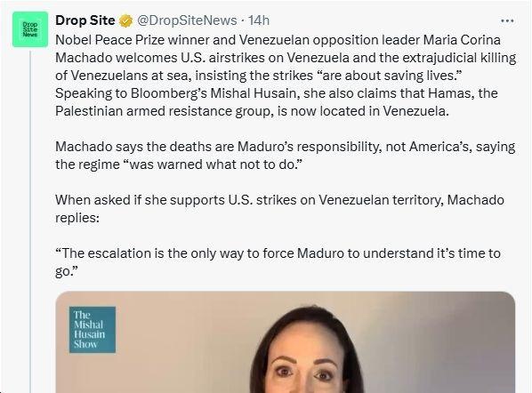Click the gold verified badge

(125, 21)
